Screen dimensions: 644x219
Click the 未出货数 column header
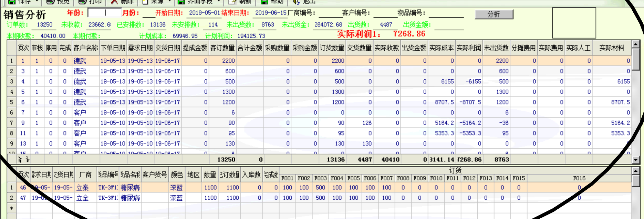(496, 48)
